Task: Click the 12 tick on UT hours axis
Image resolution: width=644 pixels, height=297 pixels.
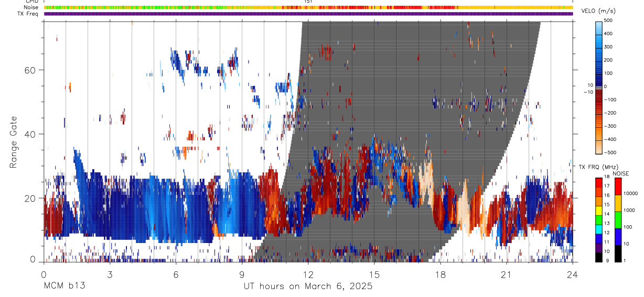Action: (308, 274)
